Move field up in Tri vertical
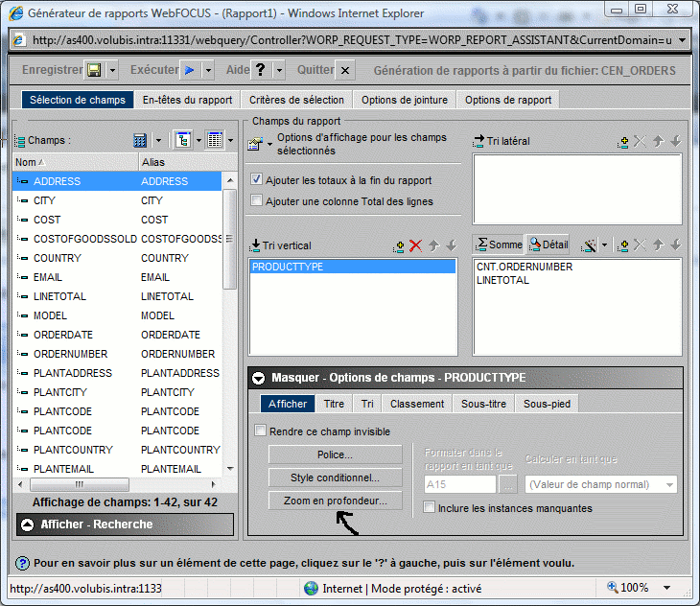700x606 pixels. pyautogui.click(x=434, y=245)
